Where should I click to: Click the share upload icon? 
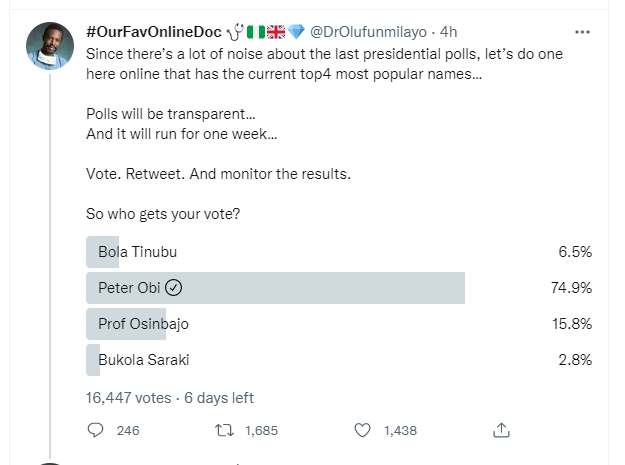pyautogui.click(x=502, y=430)
